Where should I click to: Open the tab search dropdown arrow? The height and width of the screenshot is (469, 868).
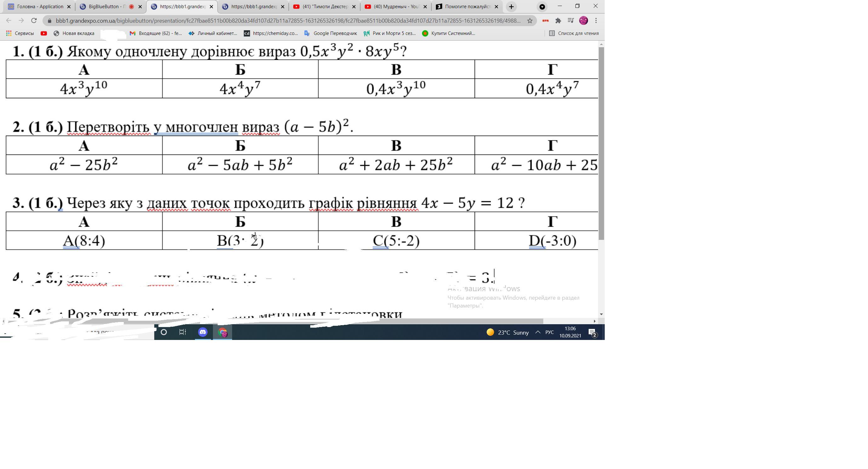[x=542, y=7]
